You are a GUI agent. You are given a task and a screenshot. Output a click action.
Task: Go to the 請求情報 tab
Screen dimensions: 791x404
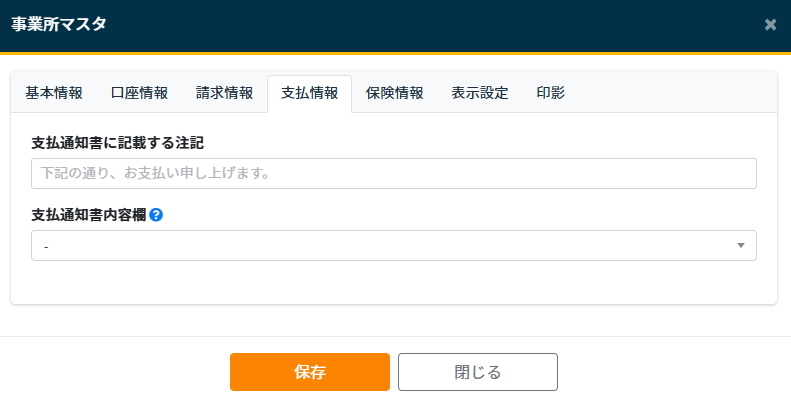(x=224, y=93)
